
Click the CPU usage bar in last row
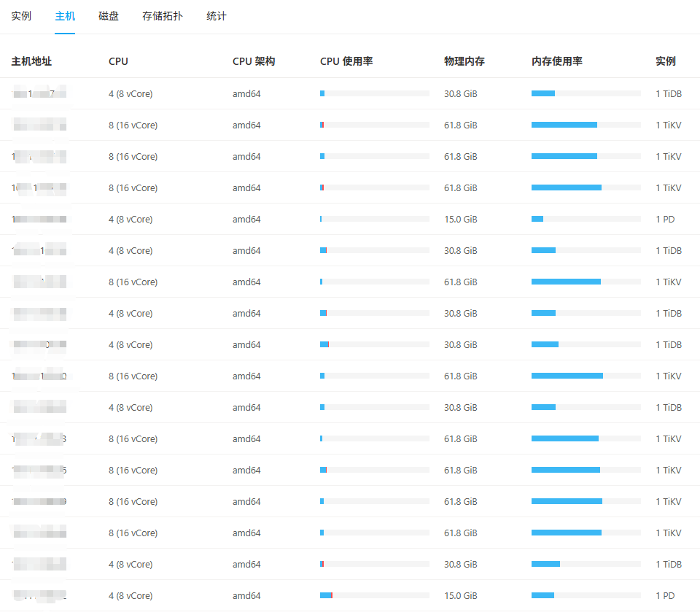tap(374, 595)
